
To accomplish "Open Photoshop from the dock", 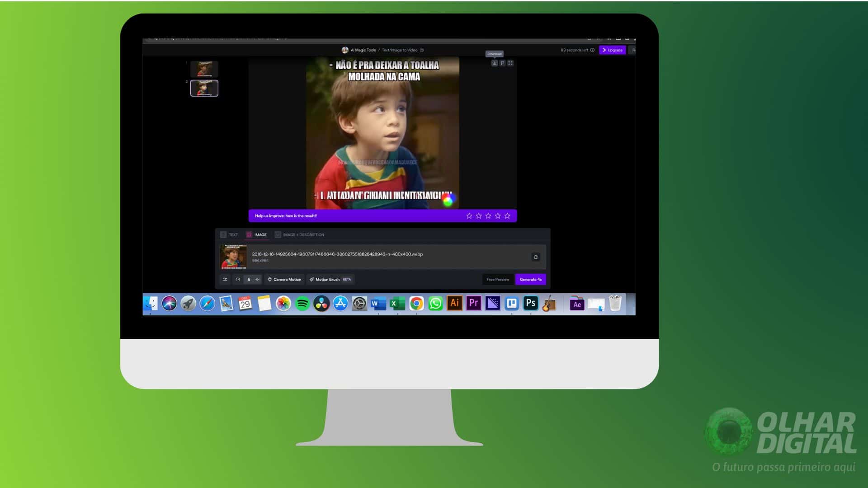I will 530,303.
